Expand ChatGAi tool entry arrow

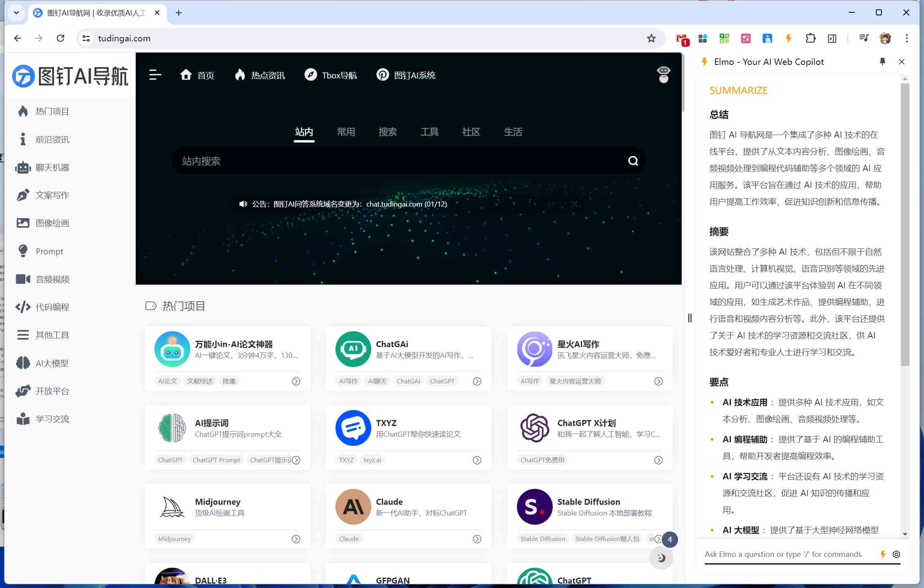(x=478, y=381)
